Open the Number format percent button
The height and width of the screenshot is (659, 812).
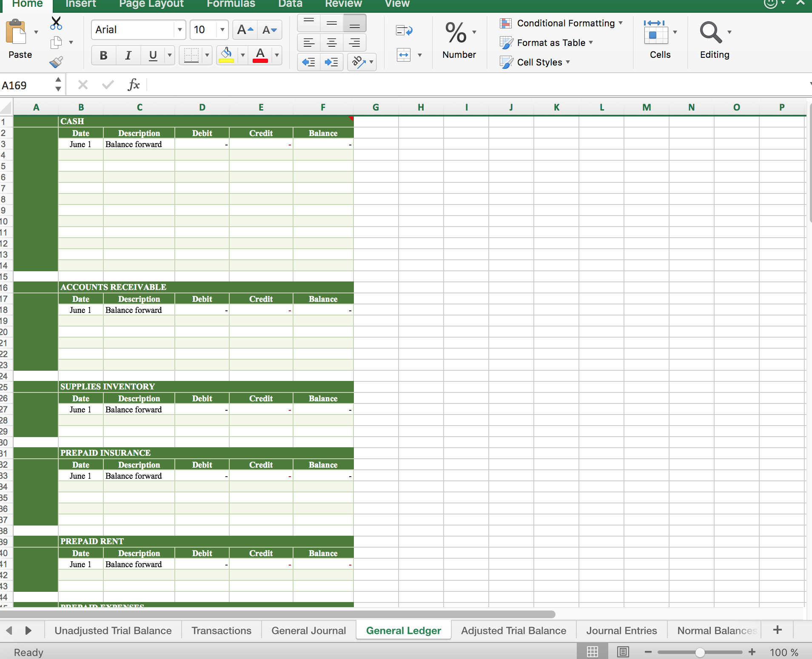point(456,33)
